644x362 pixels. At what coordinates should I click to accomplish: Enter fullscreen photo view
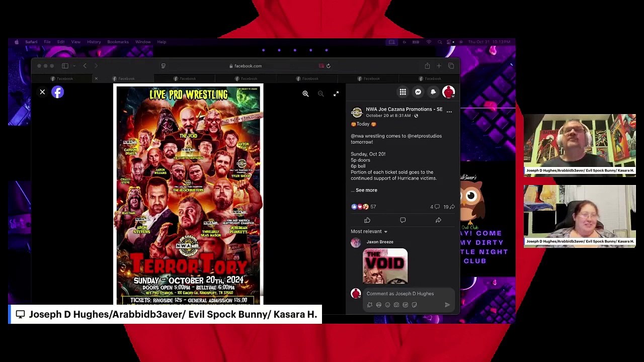[336, 94]
